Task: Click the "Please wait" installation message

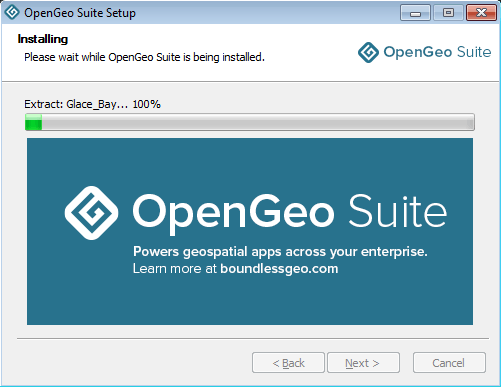Action: tap(144, 57)
